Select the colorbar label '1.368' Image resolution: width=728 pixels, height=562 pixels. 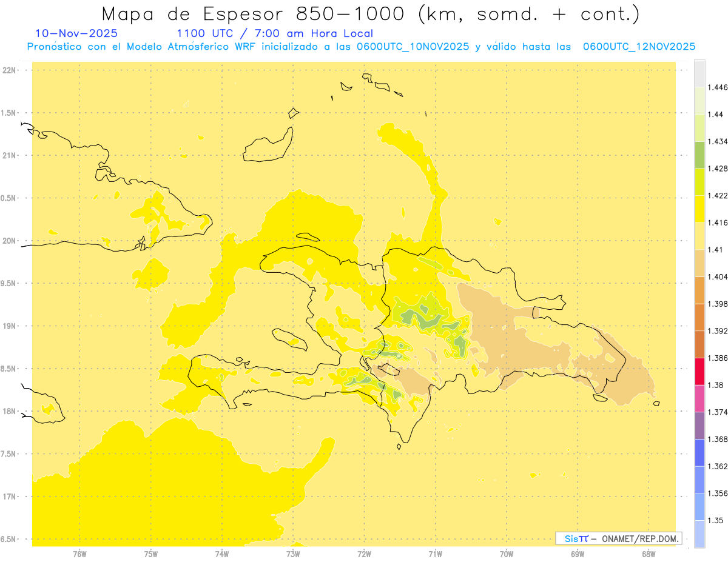coord(718,439)
